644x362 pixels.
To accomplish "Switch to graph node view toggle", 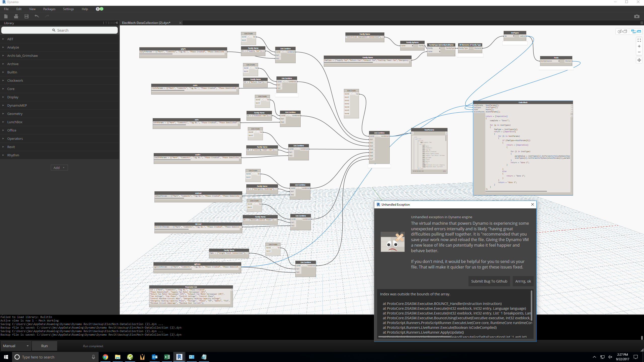I will pos(636,31).
